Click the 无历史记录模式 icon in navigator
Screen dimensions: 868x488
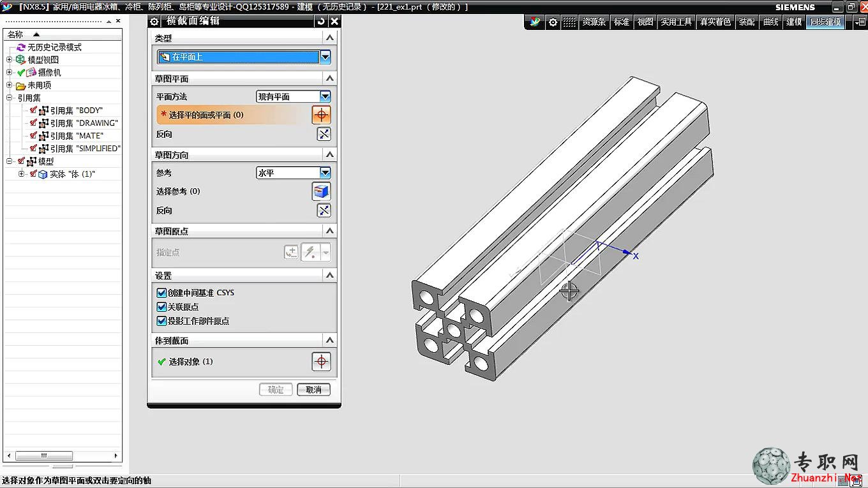click(x=21, y=47)
